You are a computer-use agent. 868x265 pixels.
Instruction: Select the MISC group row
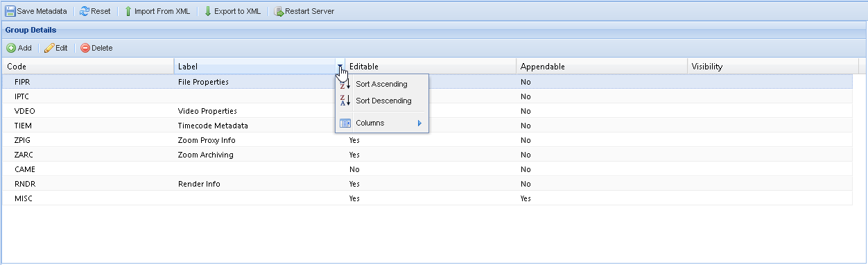[x=427, y=198]
